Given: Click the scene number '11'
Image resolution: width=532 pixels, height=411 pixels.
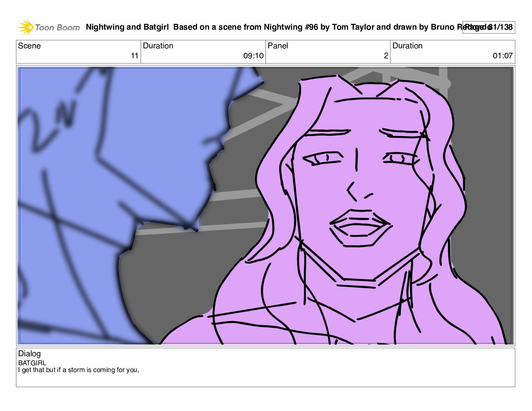Looking at the screenshot, I should [134, 56].
